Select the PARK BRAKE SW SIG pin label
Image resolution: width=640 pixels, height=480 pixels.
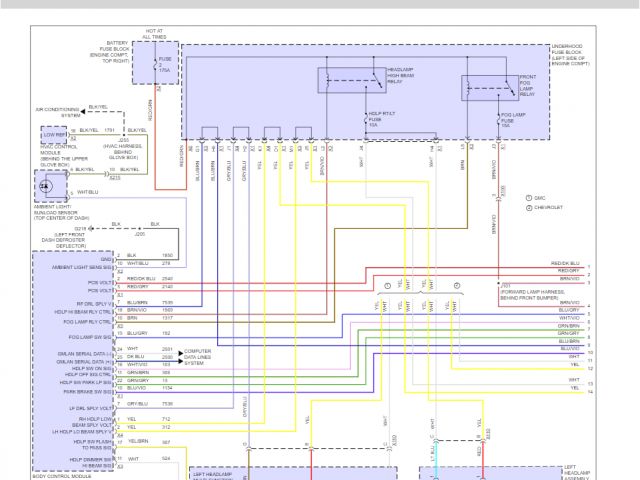(x=89, y=392)
